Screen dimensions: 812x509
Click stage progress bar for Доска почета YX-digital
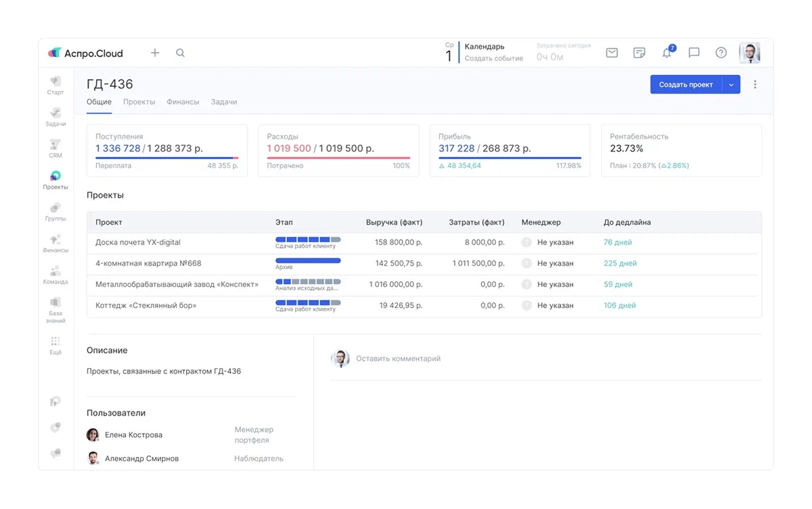(308, 240)
